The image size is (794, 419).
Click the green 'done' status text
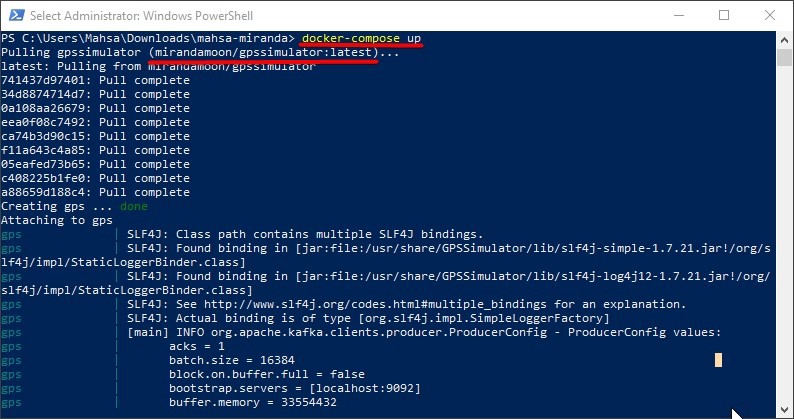134,206
